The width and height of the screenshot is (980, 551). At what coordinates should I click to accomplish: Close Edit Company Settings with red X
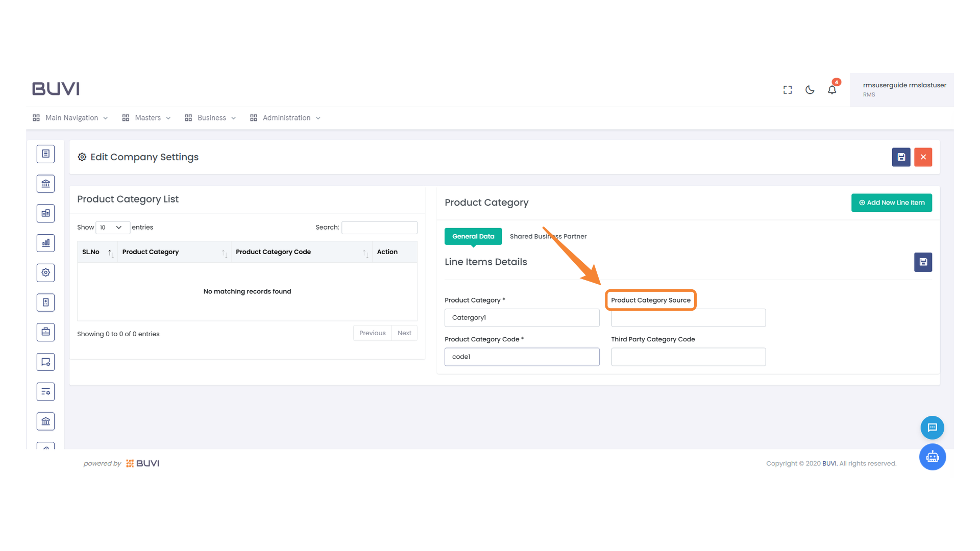(x=923, y=157)
